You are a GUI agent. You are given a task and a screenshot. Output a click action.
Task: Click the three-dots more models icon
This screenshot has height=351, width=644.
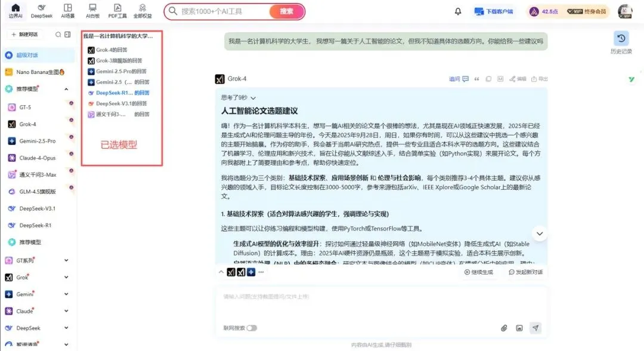tap(261, 272)
